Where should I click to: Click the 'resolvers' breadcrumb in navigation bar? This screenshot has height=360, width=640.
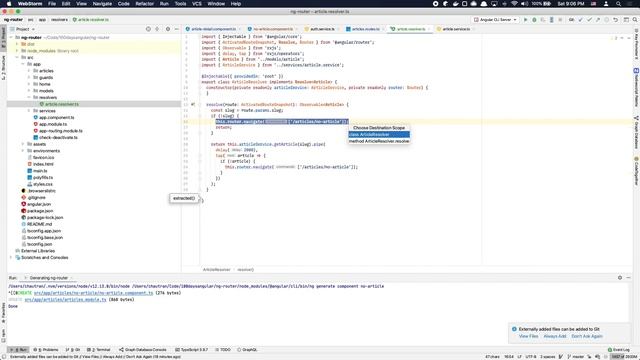[59, 20]
